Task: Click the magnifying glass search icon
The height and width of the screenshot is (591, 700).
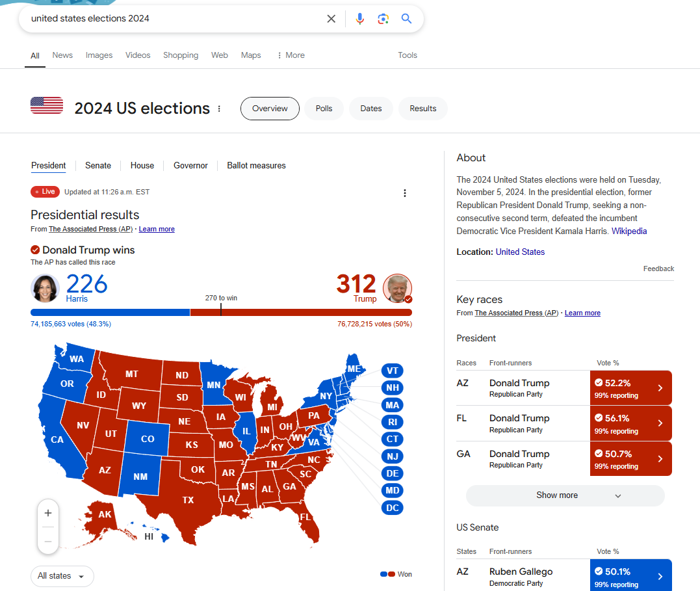Action: (x=407, y=19)
